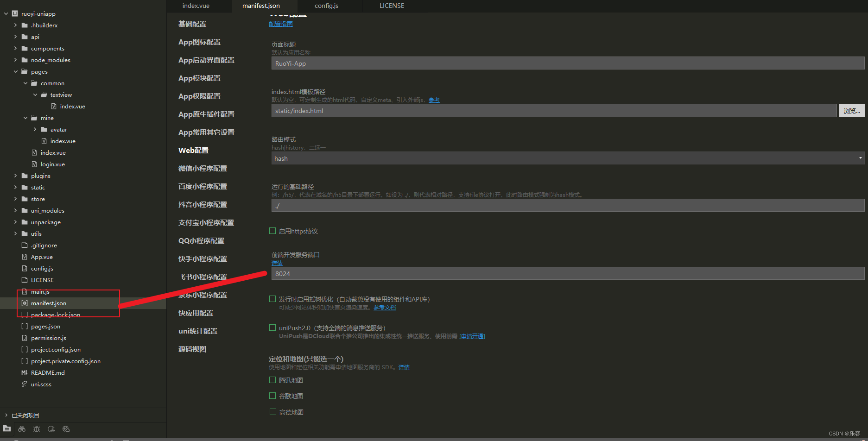Collapse the common folder chevron
Viewport: 868px width, 441px height.
click(x=25, y=83)
